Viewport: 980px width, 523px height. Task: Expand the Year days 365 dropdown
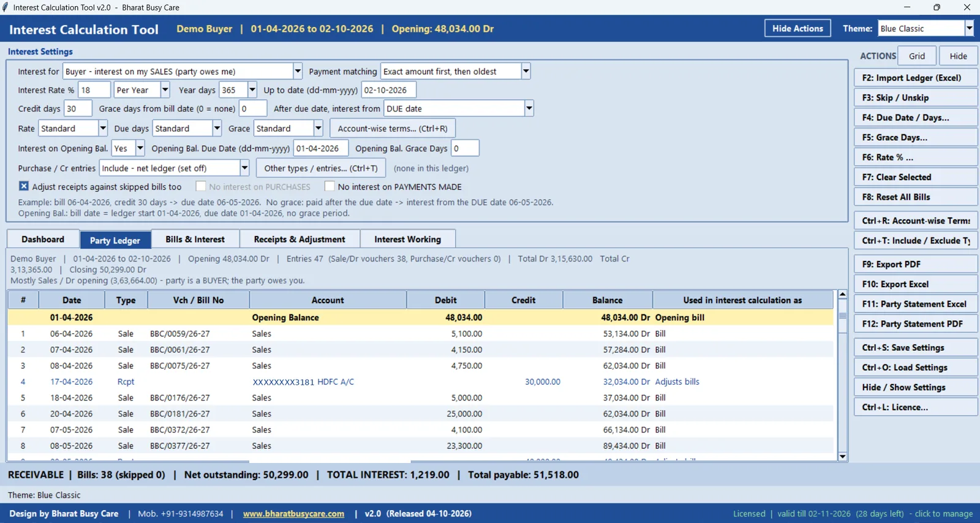tap(252, 90)
